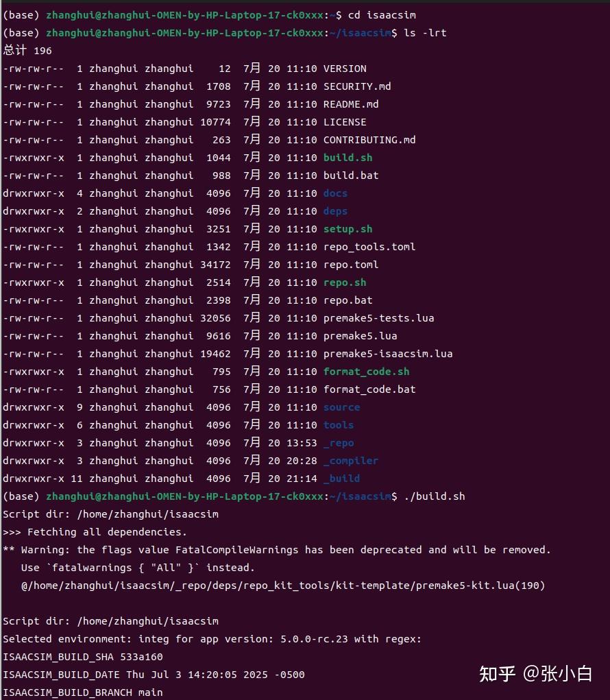Click the docs directory name
This screenshot has height=700, width=610.
pyautogui.click(x=335, y=193)
